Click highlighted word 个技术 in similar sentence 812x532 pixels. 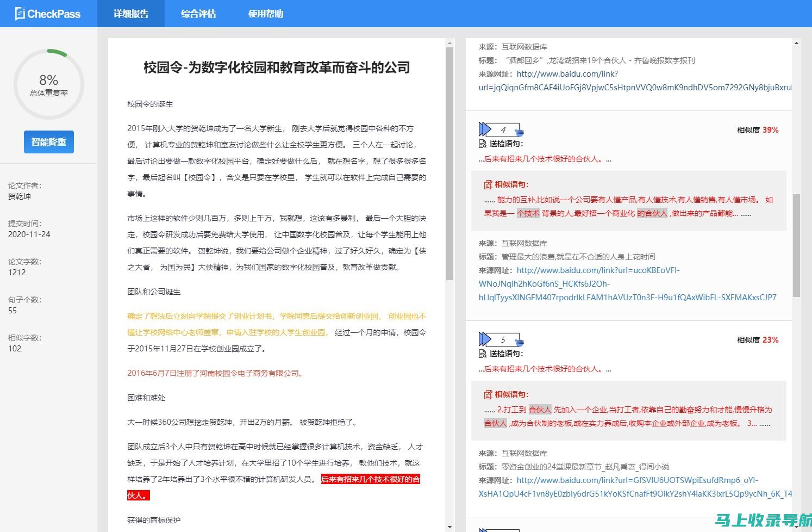click(x=528, y=213)
